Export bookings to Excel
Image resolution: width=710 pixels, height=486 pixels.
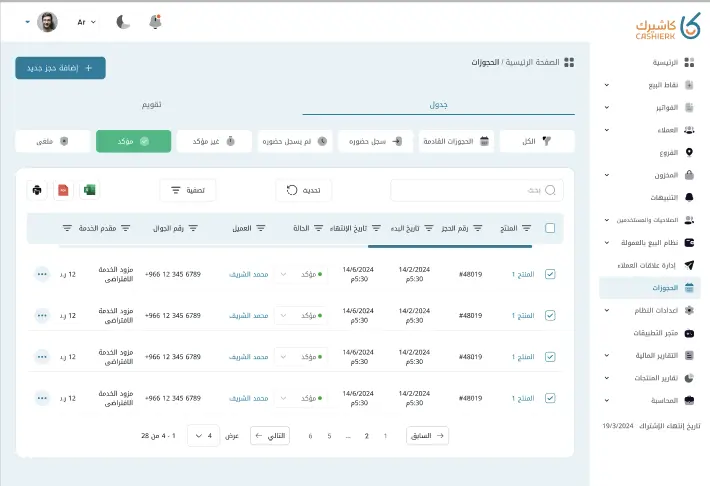click(90, 190)
